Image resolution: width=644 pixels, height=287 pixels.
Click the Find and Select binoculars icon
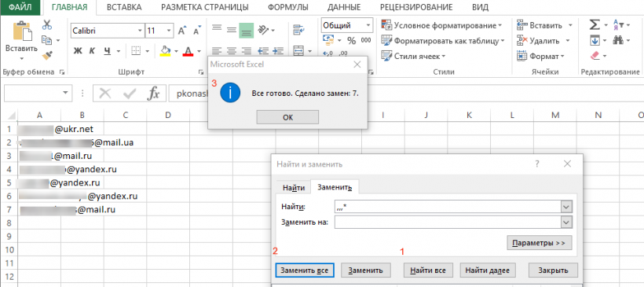618,40
